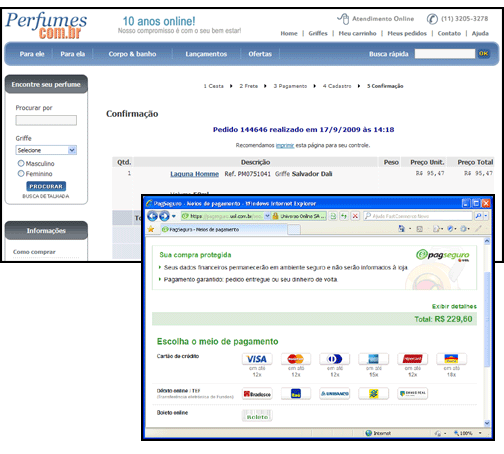
Task: Select the Feminino radio button
Action: 21,173
